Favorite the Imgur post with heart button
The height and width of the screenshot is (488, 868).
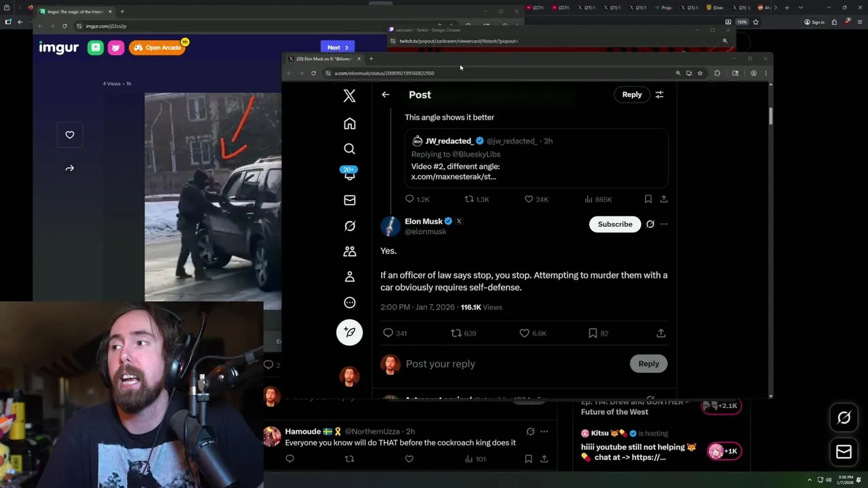coord(70,135)
